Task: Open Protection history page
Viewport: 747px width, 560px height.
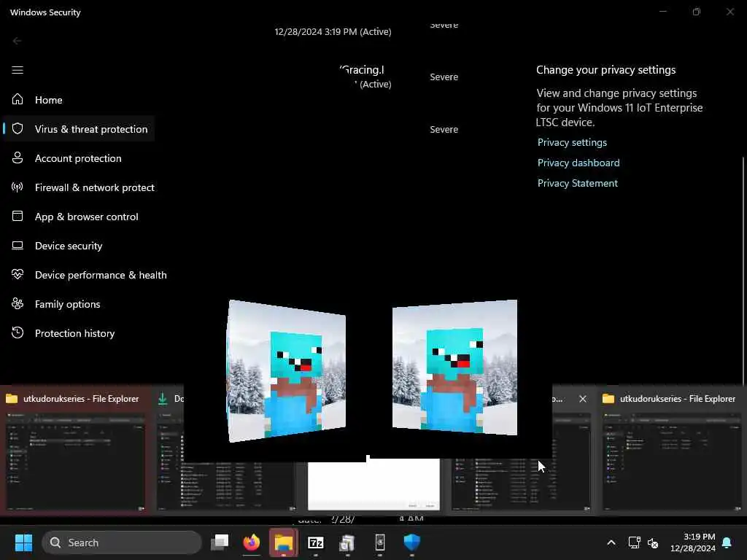Action: 75,333
